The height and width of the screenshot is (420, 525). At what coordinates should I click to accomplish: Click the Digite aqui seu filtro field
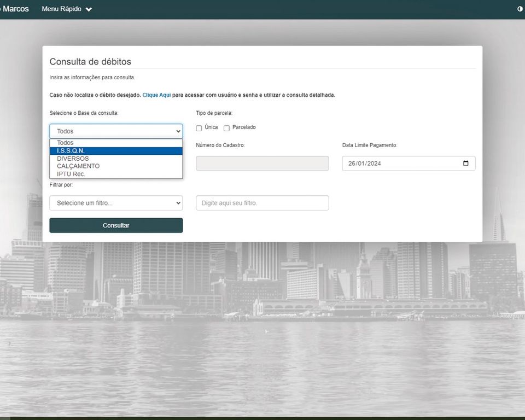click(262, 203)
